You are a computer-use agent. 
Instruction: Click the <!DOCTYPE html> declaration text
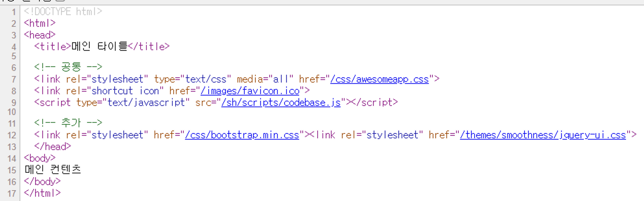pyautogui.click(x=63, y=12)
